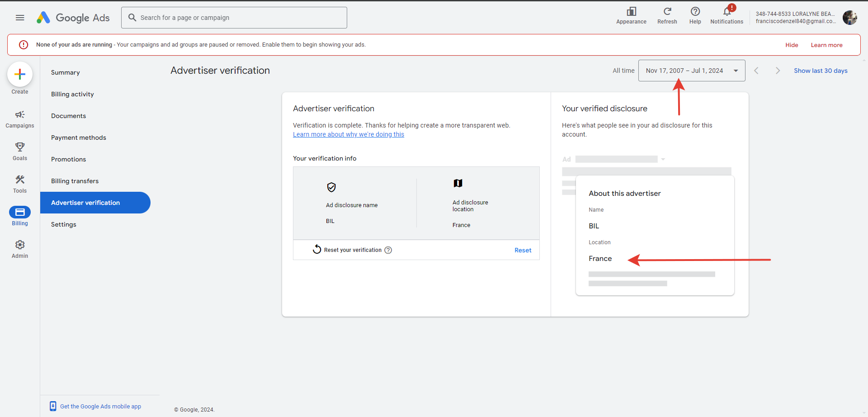Click the 'Your verification info' label
This screenshot has width=868, height=417.
(325, 158)
